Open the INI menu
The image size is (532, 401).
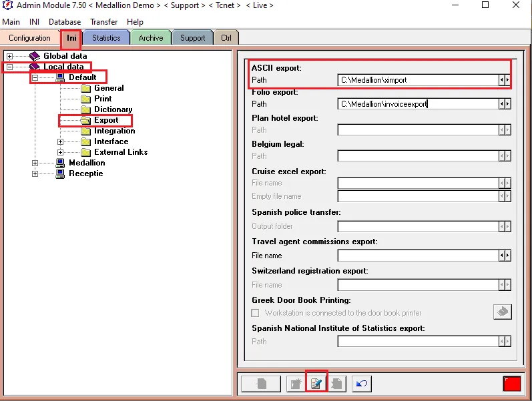(34, 22)
